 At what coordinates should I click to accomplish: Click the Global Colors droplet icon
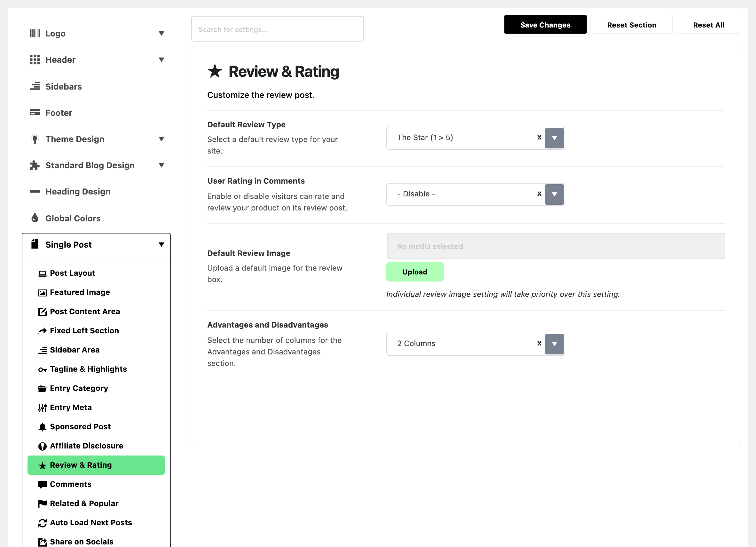(35, 218)
